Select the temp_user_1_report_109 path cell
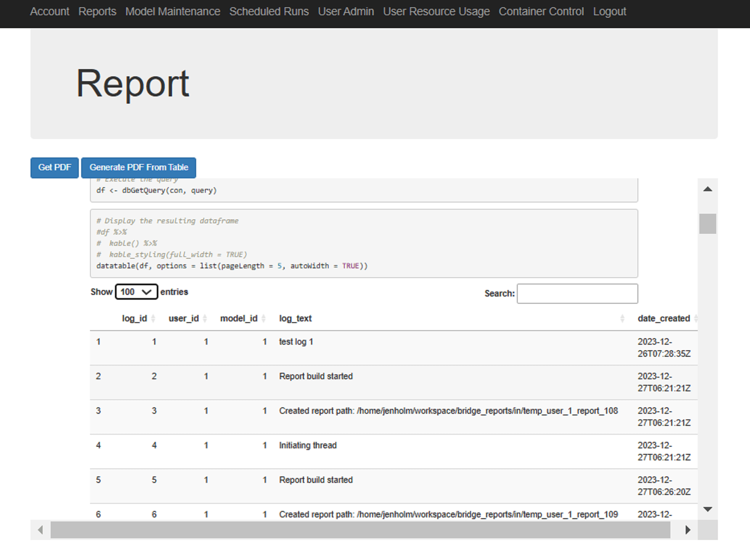 click(x=449, y=515)
